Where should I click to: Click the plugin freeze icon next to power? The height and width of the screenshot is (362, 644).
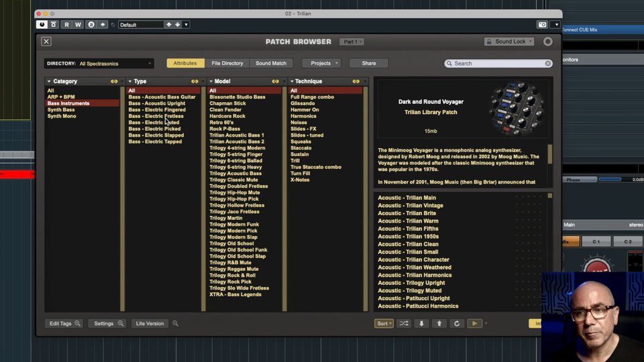[x=54, y=25]
